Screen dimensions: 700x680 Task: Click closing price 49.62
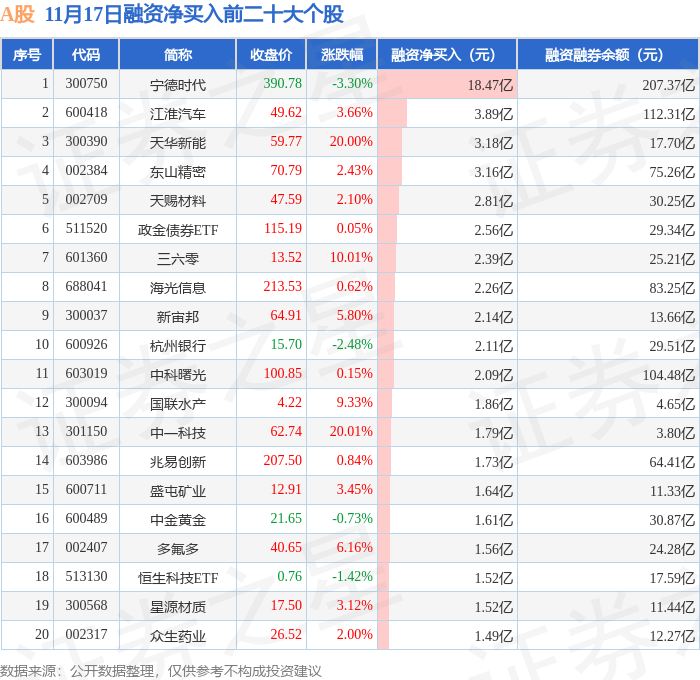pyautogui.click(x=286, y=113)
